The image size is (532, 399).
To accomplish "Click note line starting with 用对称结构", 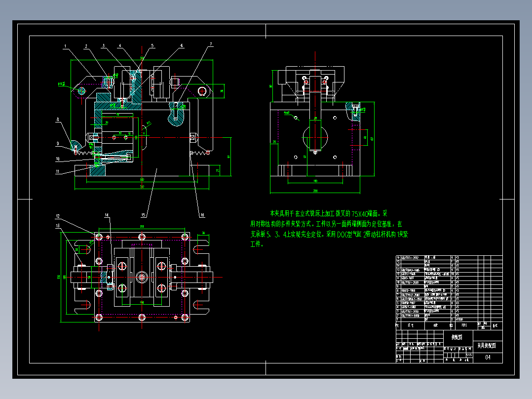I will (326, 224).
